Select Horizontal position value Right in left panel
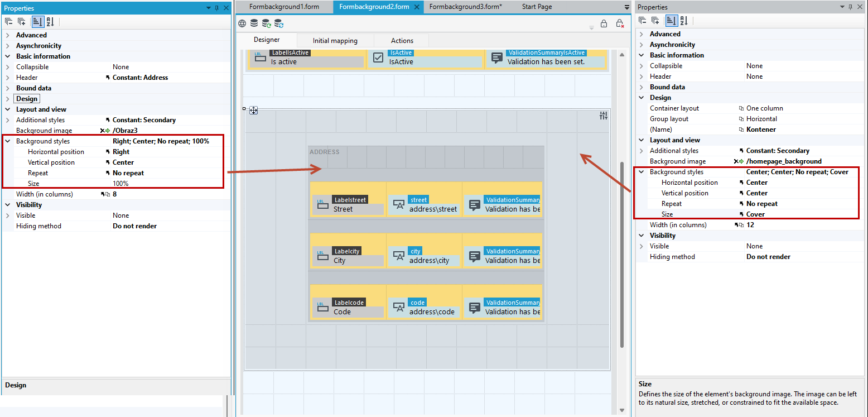 121,152
